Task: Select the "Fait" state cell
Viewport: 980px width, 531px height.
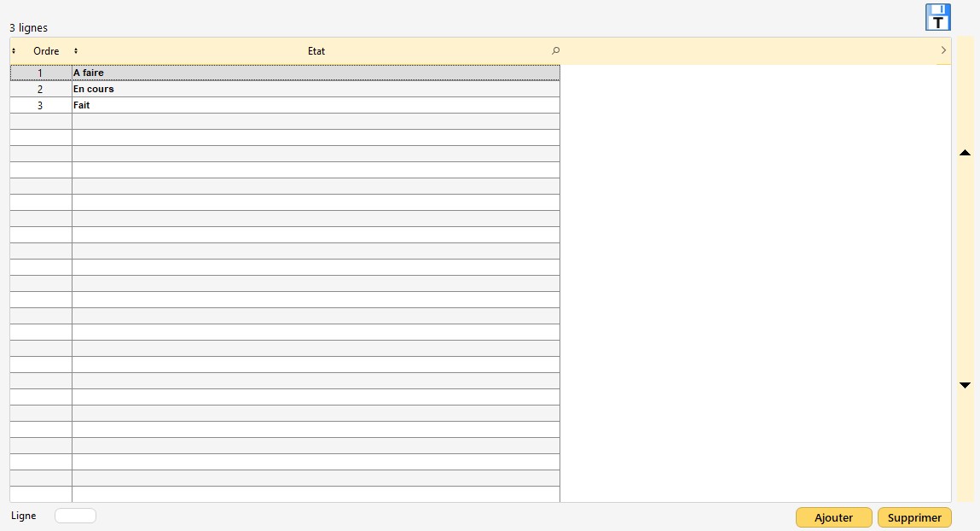Action: point(316,106)
